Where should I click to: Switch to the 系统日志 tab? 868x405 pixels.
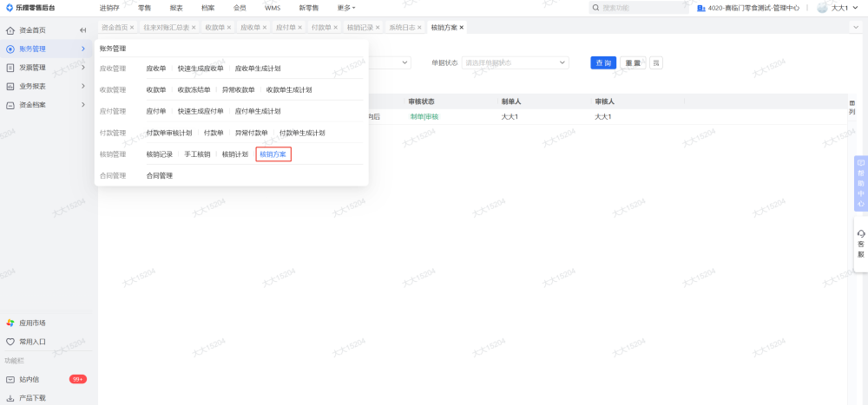(402, 27)
